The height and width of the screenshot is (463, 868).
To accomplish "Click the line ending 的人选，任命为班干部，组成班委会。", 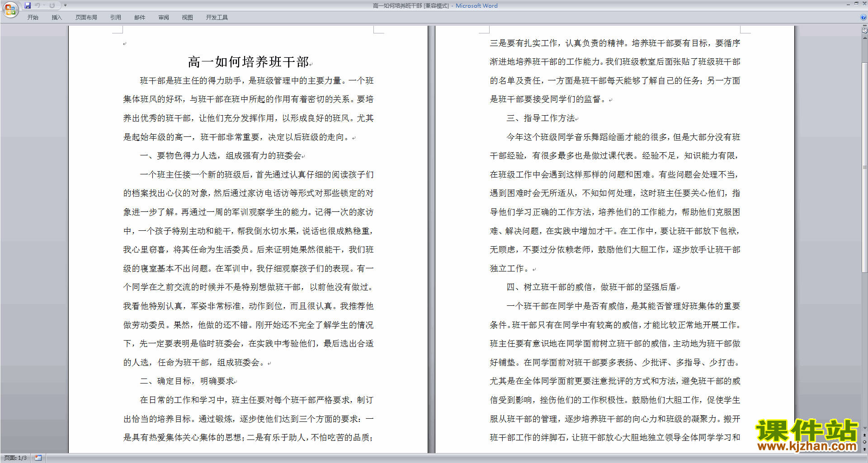I will [x=195, y=363].
